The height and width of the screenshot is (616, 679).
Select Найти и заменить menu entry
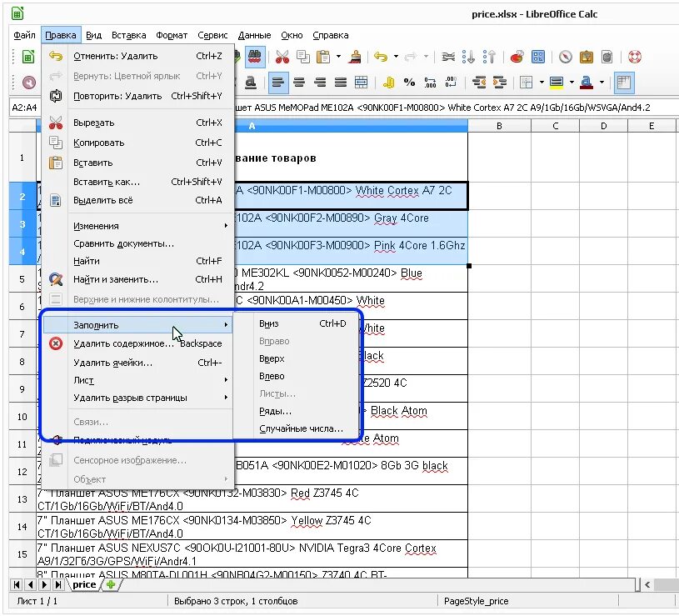point(138,279)
